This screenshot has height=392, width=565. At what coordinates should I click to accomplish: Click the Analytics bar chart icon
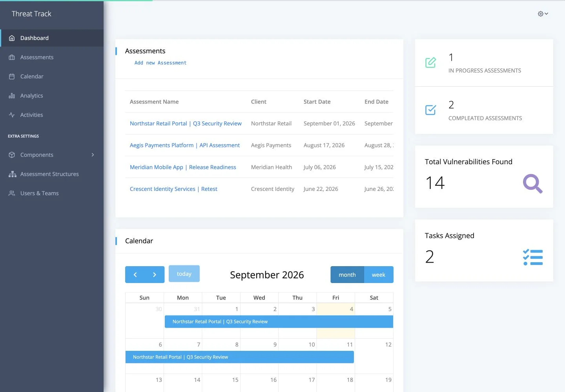(x=12, y=96)
